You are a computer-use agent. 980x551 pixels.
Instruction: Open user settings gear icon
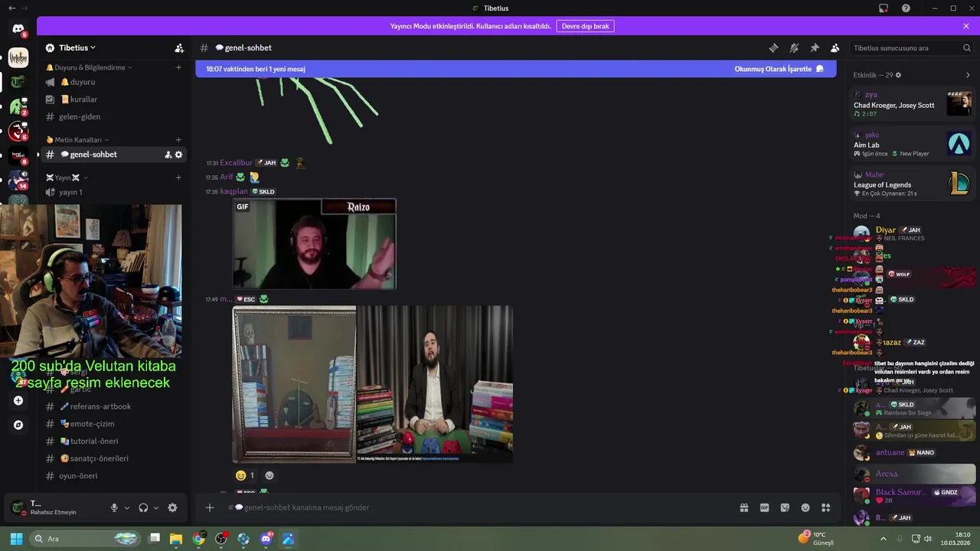pyautogui.click(x=172, y=507)
